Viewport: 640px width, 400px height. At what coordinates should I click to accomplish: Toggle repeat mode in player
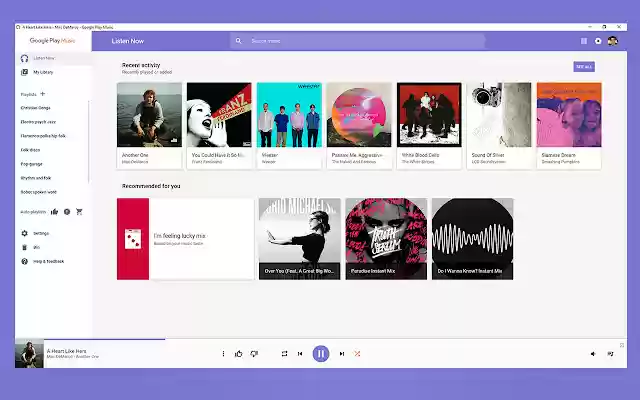click(284, 353)
